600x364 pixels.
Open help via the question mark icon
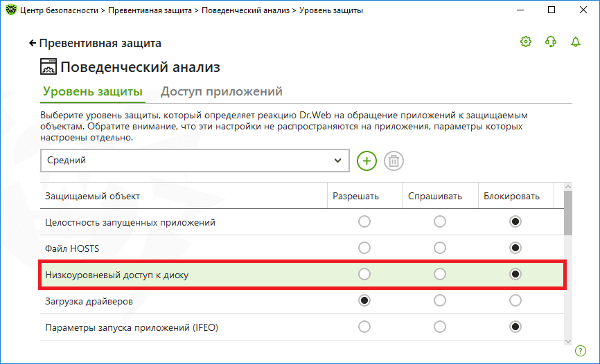click(581, 350)
